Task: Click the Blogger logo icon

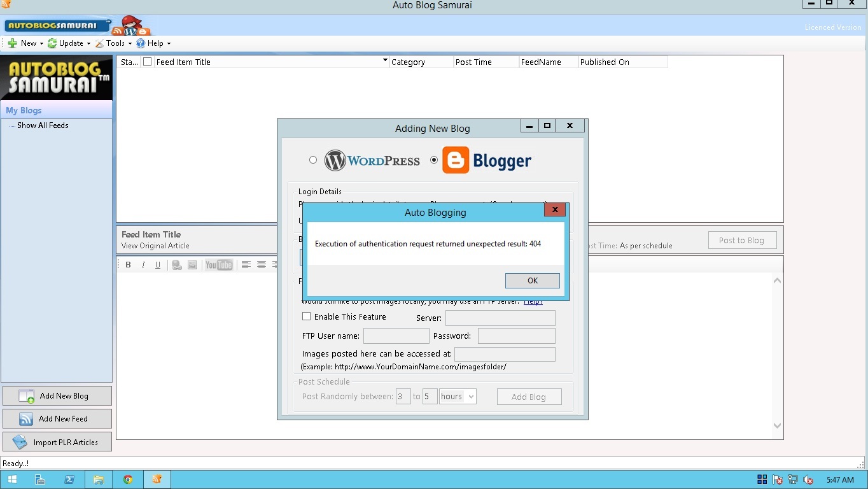Action: [x=456, y=160]
